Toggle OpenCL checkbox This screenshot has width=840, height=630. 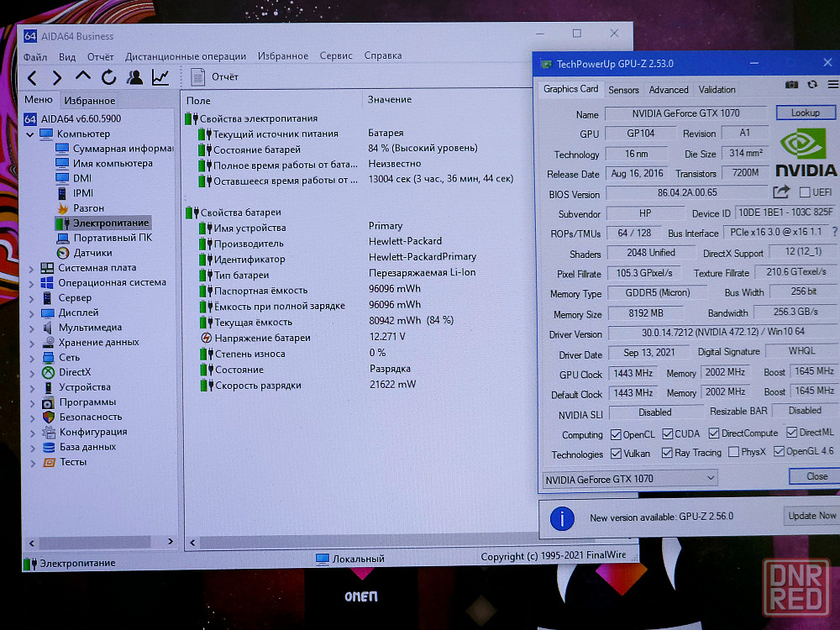point(616,434)
